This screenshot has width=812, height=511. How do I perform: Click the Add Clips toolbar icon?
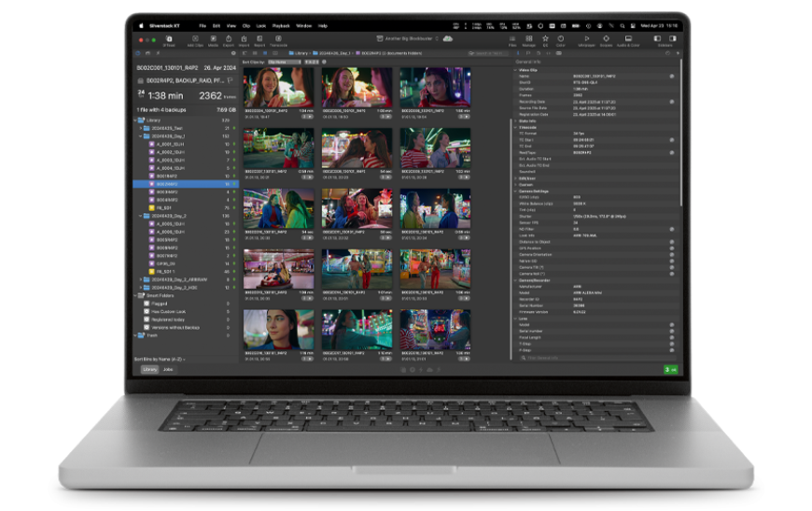click(x=195, y=40)
